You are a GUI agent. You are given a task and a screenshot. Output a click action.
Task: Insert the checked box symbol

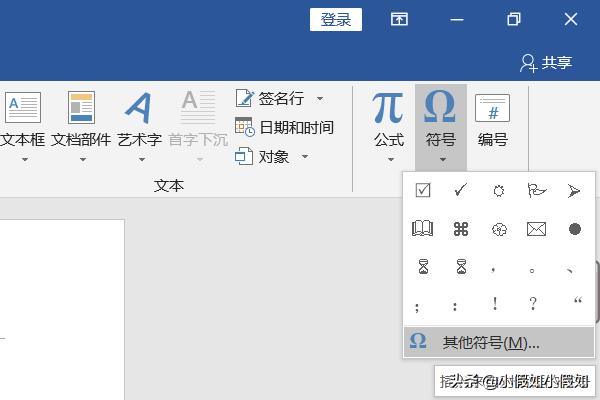423,190
